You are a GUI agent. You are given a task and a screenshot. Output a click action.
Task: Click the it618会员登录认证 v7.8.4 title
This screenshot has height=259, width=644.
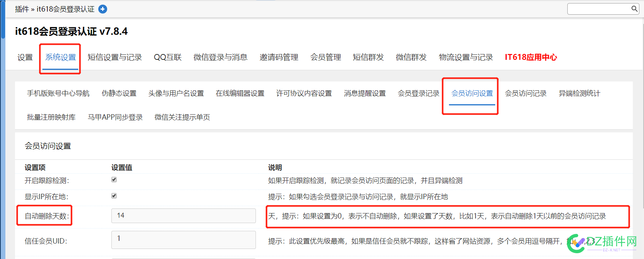71,31
